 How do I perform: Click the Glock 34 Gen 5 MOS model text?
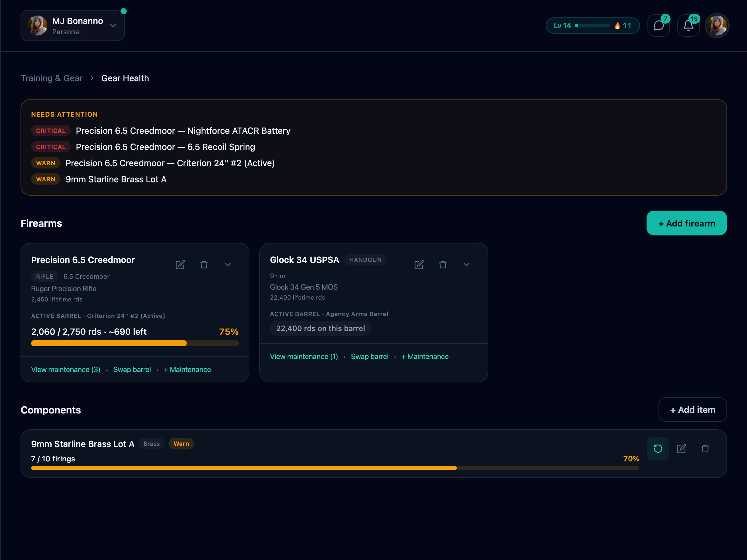point(304,287)
